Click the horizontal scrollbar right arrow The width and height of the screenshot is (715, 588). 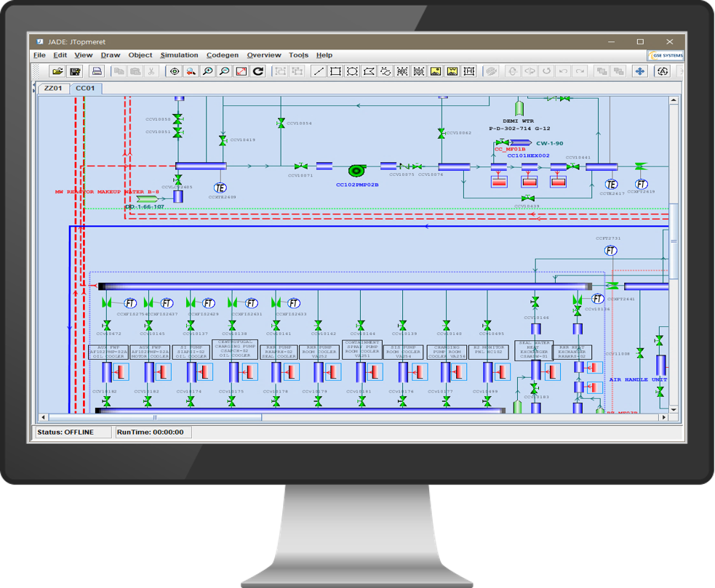click(x=664, y=418)
